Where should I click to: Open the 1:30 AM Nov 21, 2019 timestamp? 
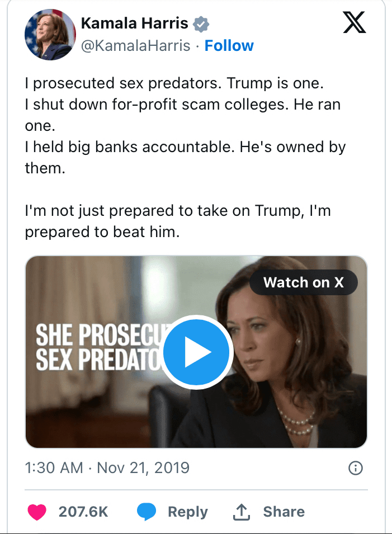[107, 467]
